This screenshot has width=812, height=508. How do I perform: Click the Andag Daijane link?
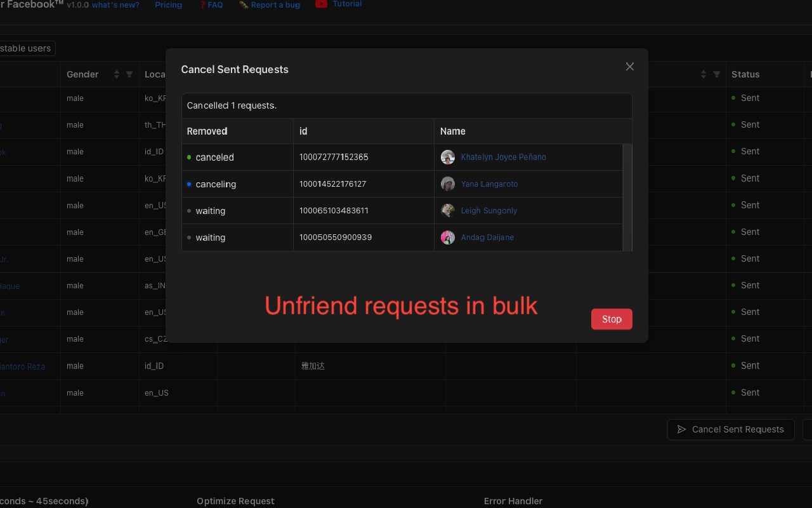click(487, 237)
